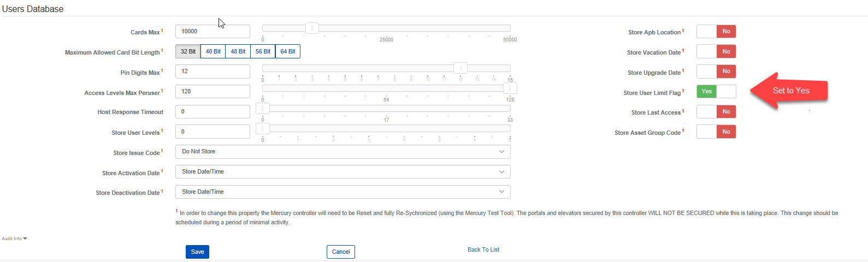Click the Cards Max slider handle
This screenshot has height=262, width=868.
312,28
